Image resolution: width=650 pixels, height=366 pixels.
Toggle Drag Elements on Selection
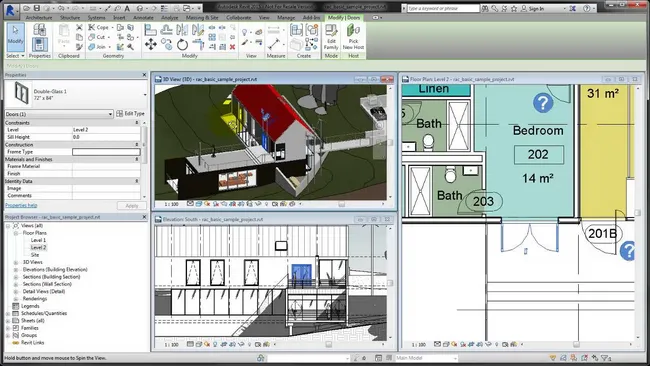(x=595, y=358)
